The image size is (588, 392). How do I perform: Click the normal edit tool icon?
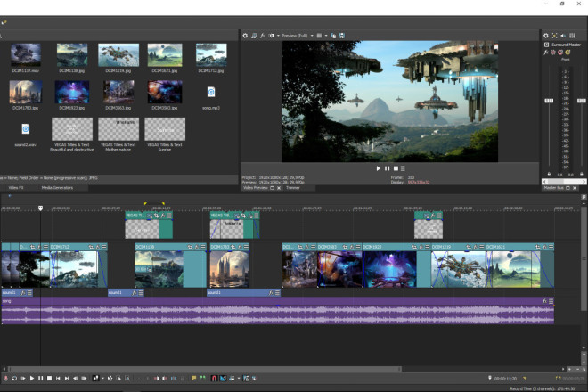click(95, 378)
